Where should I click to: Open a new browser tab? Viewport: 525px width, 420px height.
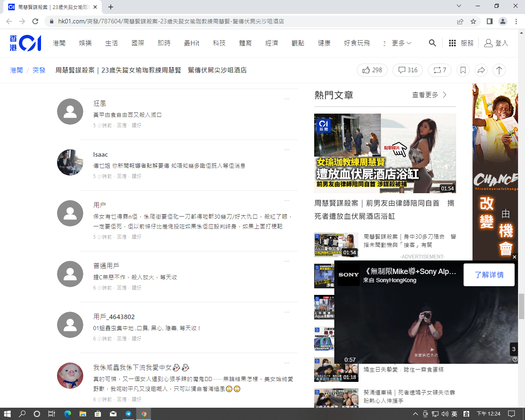point(111,7)
